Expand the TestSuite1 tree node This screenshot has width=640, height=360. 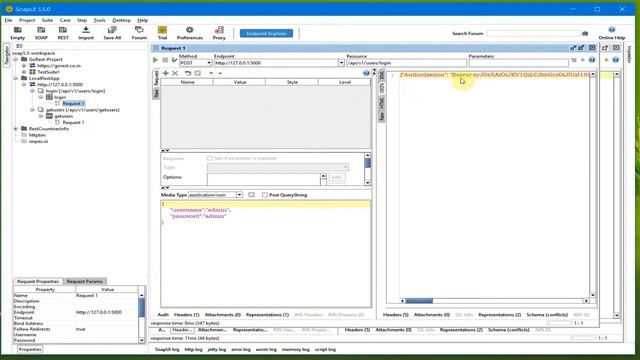coord(24,72)
